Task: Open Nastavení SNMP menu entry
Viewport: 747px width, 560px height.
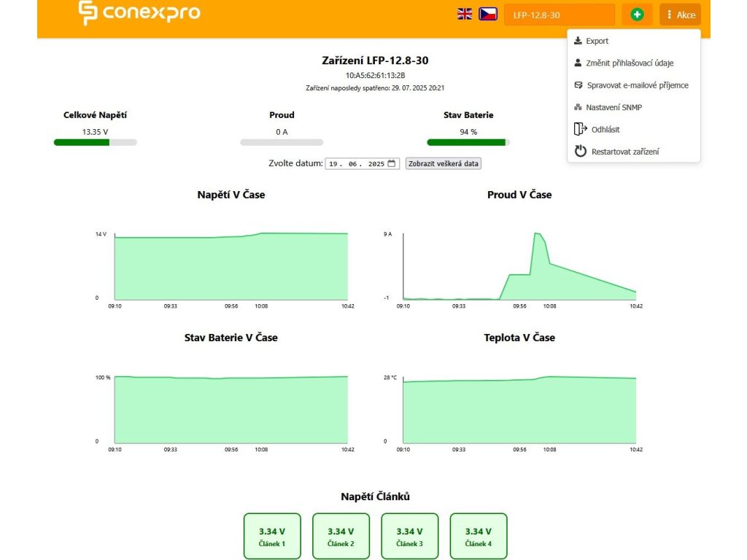Action: pyautogui.click(x=634, y=107)
